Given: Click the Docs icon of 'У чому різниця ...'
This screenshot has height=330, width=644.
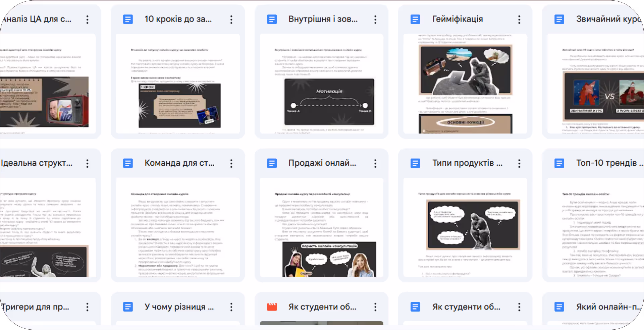Looking at the screenshot, I should click(128, 307).
